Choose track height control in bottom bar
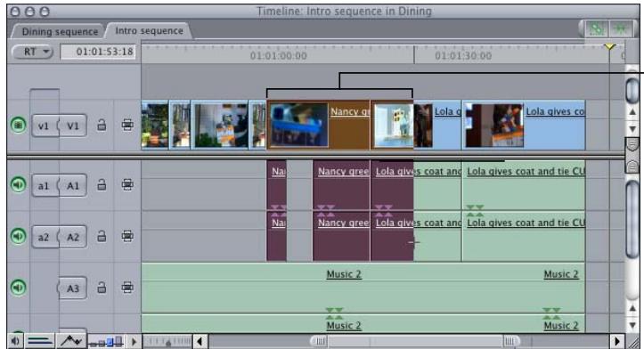The image size is (644, 349). [106, 341]
